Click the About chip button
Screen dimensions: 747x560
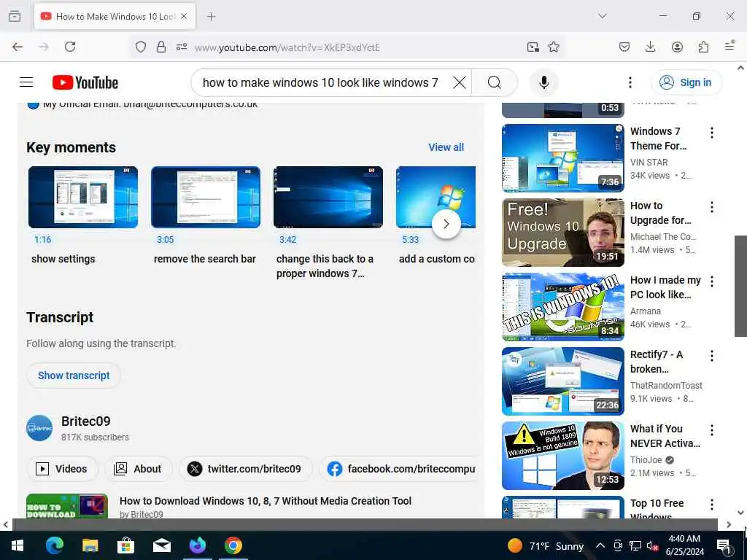138,469
